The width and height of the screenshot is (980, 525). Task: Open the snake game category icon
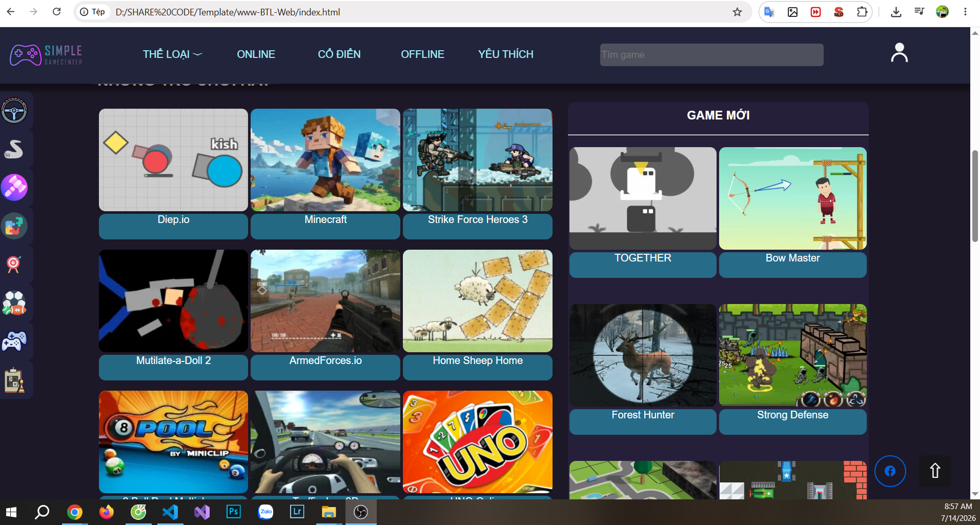click(14, 149)
